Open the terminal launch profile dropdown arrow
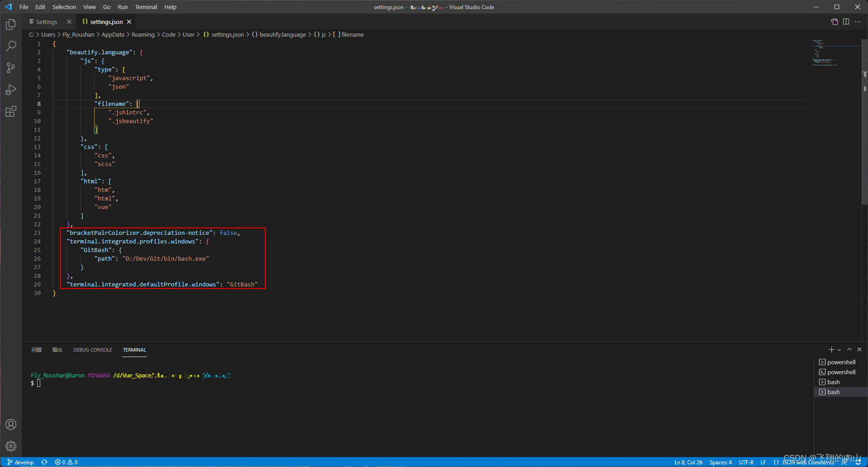868x467 pixels. point(839,350)
